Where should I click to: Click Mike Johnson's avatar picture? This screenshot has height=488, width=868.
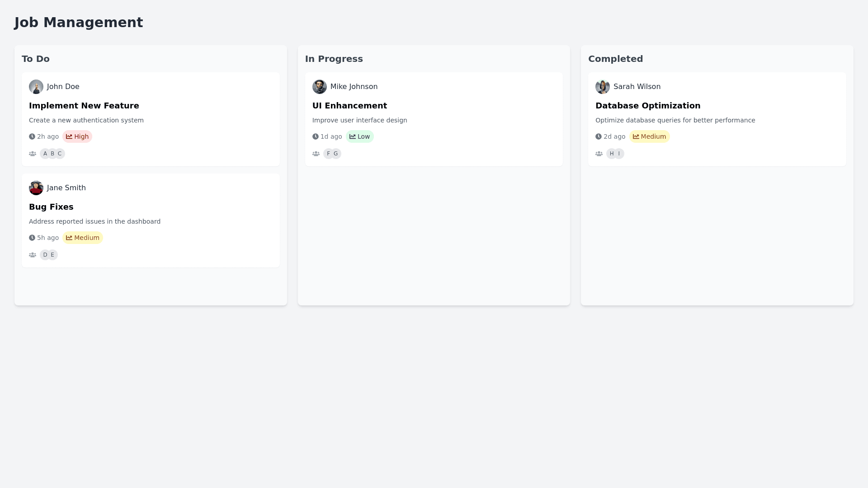(319, 87)
